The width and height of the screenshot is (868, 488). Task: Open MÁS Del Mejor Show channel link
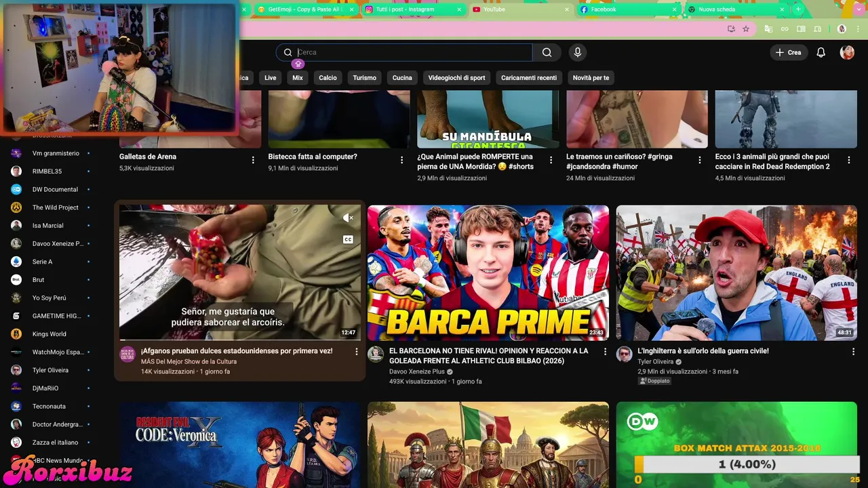tap(189, 362)
